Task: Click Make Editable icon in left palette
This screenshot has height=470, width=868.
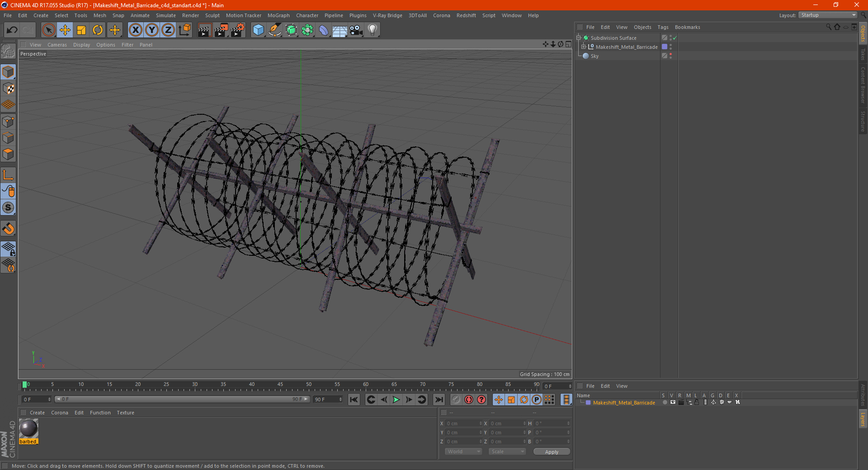Action: (8, 52)
